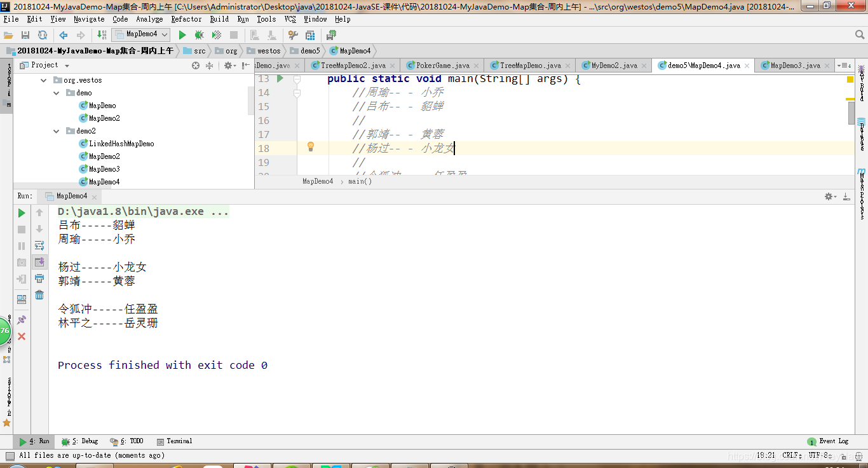This screenshot has width=868, height=468.
Task: Switch to the MyDemo2.java tab
Action: point(614,65)
